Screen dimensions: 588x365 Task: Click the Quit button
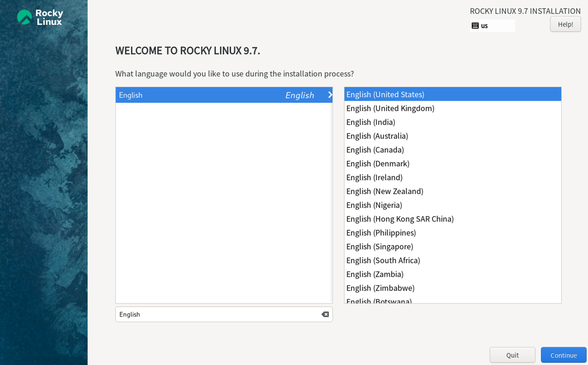[512, 355]
